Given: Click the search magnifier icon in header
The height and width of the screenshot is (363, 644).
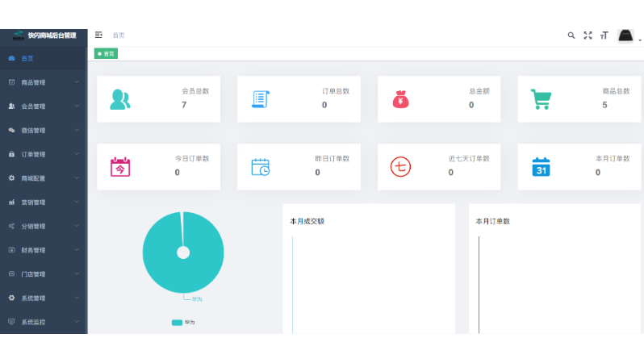Looking at the screenshot, I should 571,35.
